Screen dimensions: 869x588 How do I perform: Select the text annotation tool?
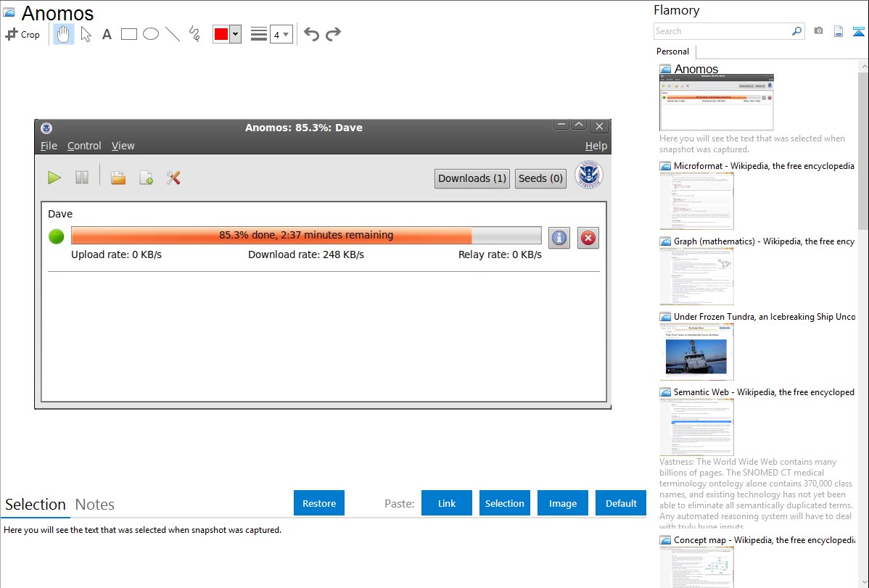(107, 34)
